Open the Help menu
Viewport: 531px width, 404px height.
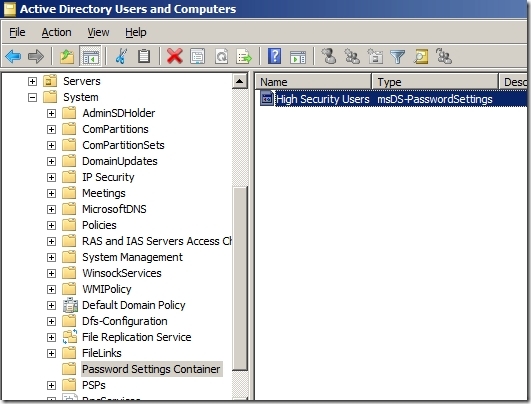136,33
